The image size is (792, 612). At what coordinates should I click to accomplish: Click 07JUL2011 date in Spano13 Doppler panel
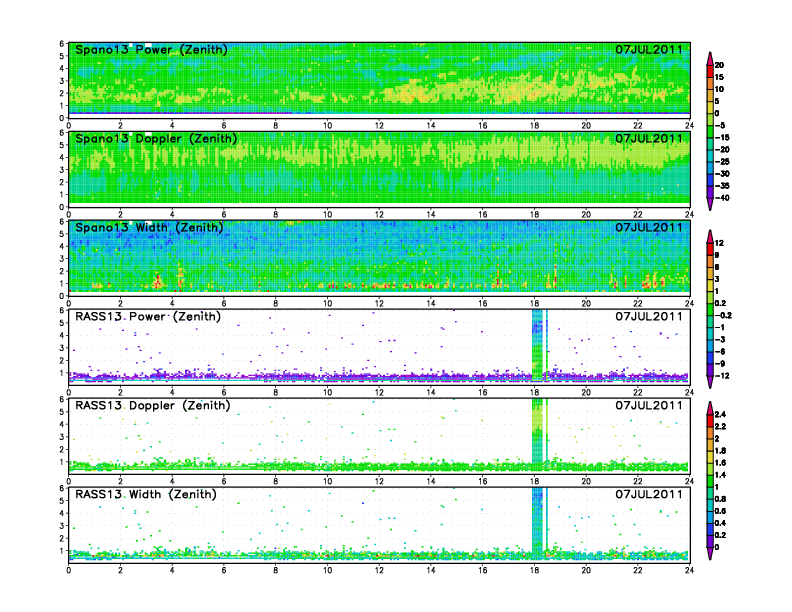(x=649, y=138)
